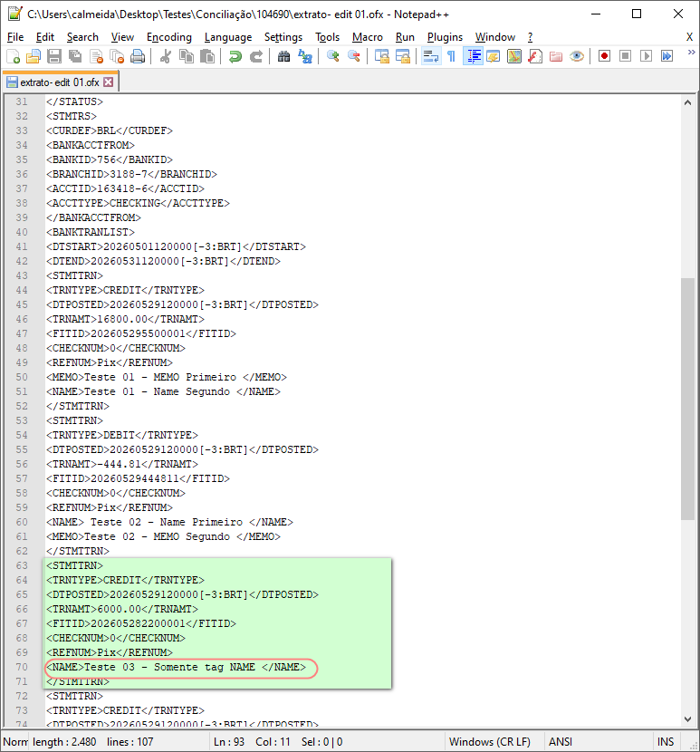The height and width of the screenshot is (752, 700).
Task: Open the Window menu
Action: pos(494,37)
